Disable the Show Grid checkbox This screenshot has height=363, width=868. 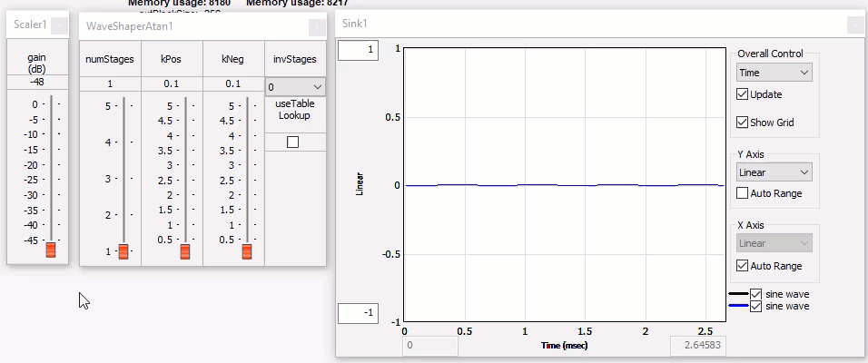tap(743, 123)
